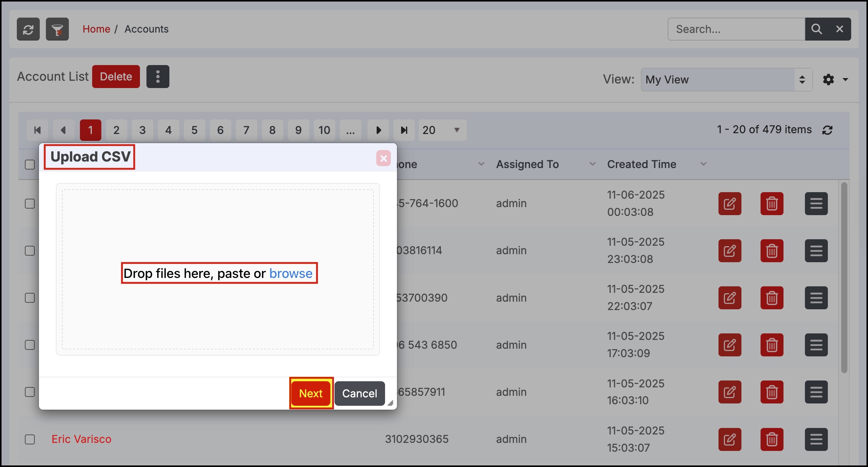The image size is (868, 467).
Task: Click the grid reload icon beside item count
Action: pyautogui.click(x=827, y=130)
